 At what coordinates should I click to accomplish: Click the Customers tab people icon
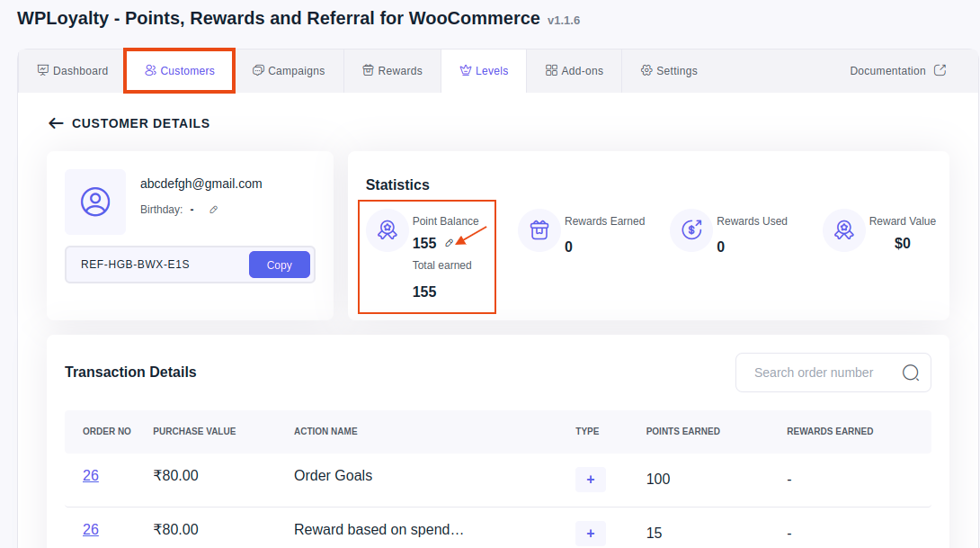click(x=151, y=70)
